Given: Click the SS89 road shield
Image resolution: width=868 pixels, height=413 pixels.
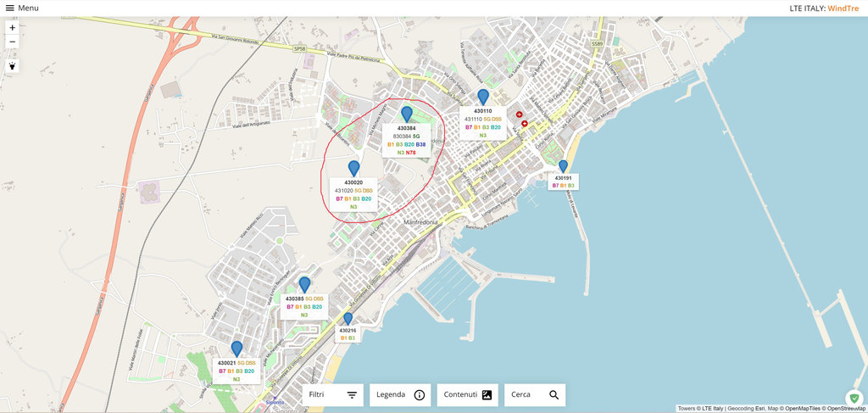Looking at the screenshot, I should point(596,42).
